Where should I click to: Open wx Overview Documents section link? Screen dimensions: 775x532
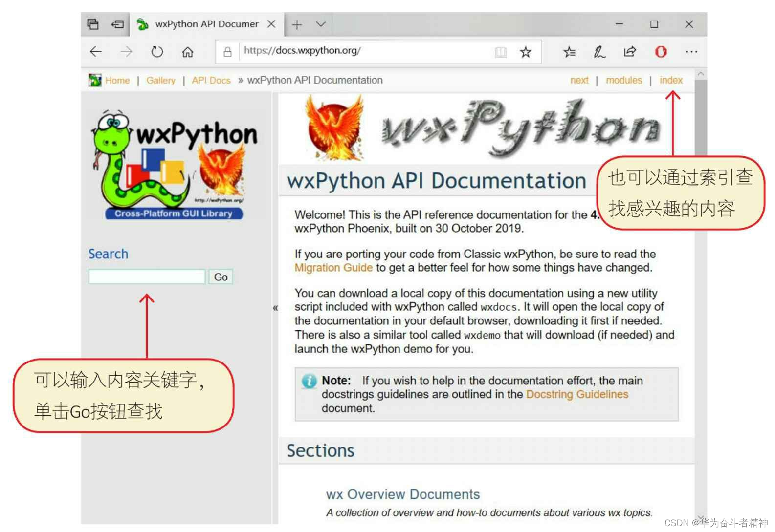(403, 494)
